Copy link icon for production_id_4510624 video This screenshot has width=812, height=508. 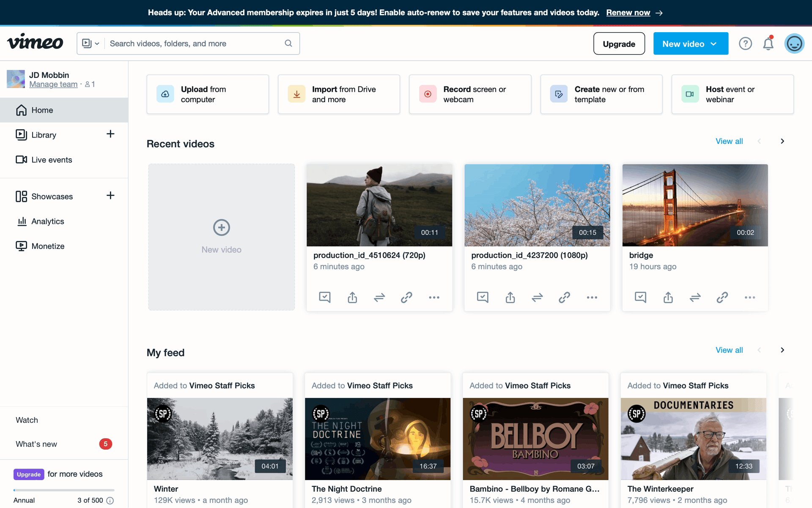[406, 297]
